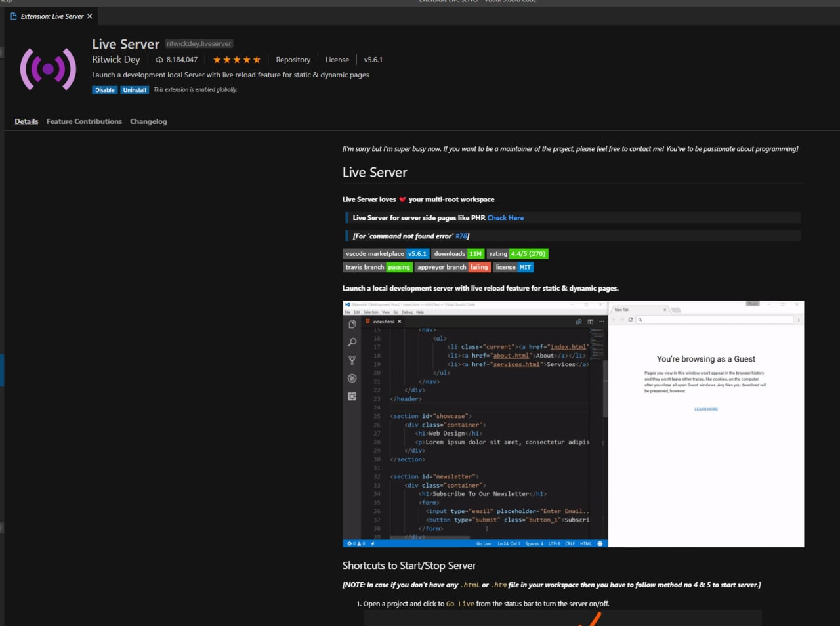The image size is (840, 626).
Task: Click the install count 8,184,047 icon
Action: [159, 60]
